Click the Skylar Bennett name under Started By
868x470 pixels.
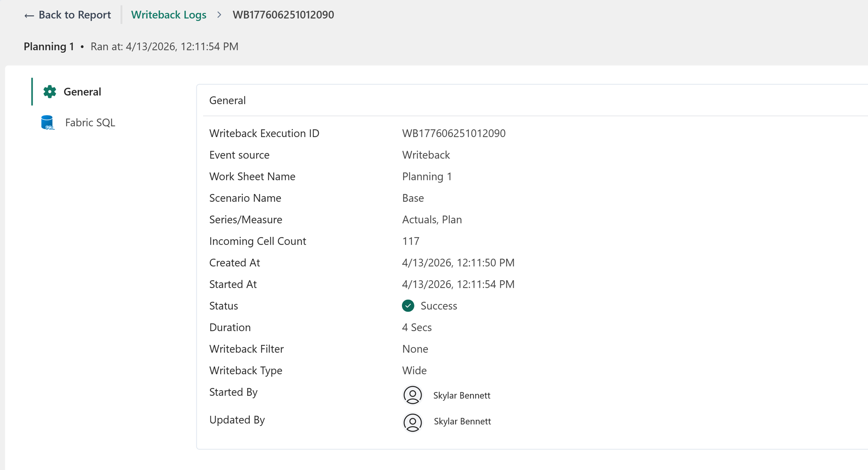[x=462, y=395]
